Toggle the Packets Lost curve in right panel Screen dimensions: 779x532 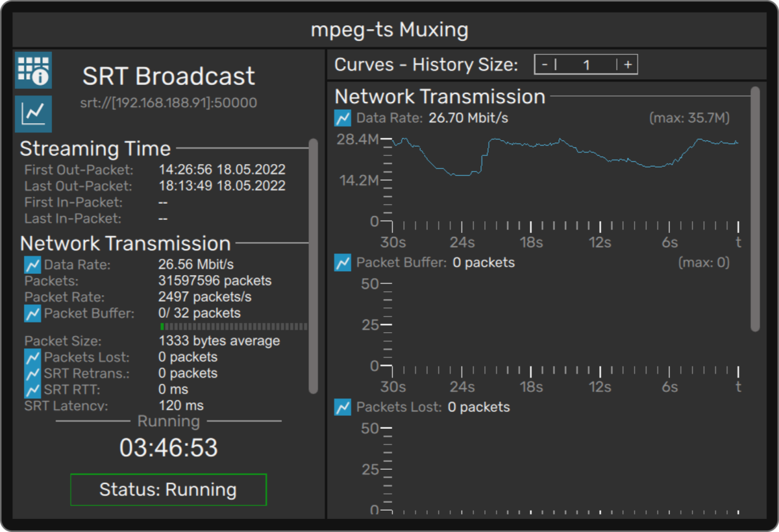tap(342, 407)
